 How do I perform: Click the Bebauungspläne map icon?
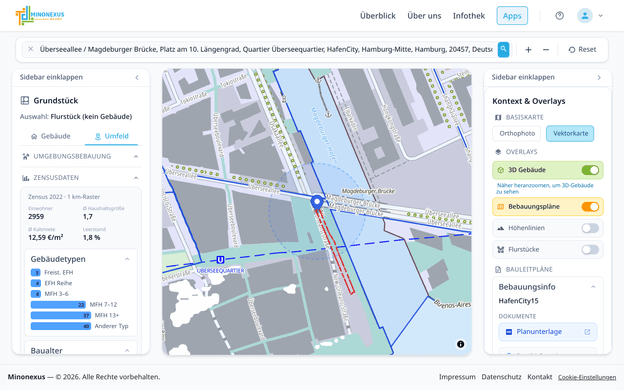(x=501, y=207)
